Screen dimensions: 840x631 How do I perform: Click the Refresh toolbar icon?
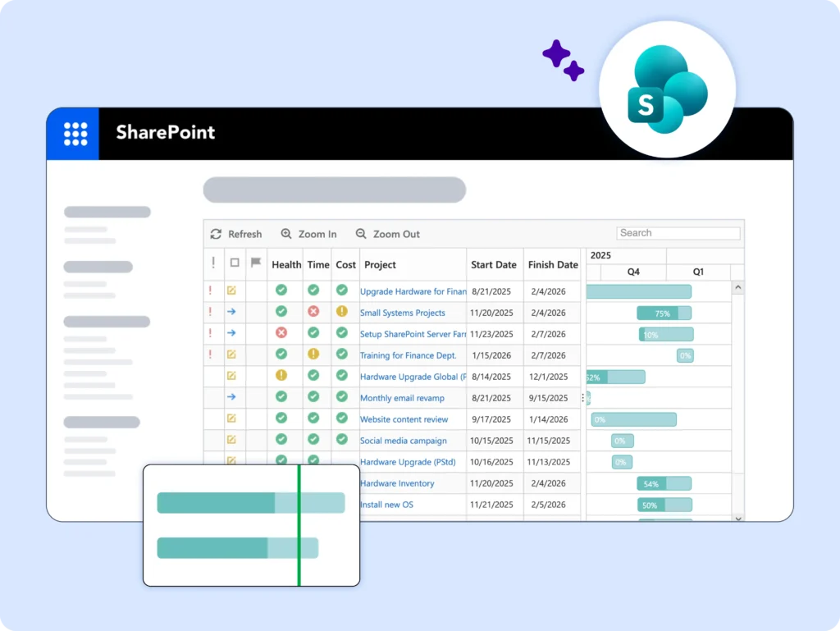pos(216,234)
